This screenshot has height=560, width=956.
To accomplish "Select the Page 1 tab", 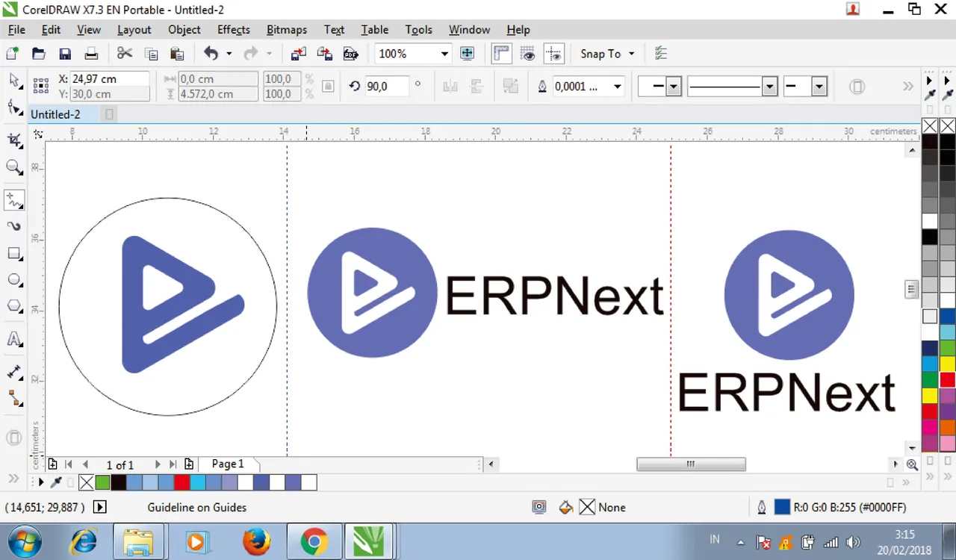I will (229, 464).
